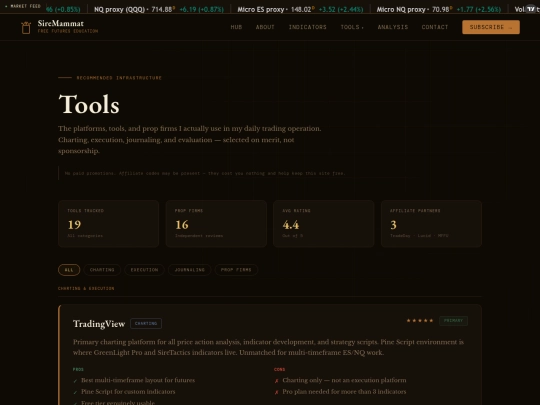Click 'Charting & Execution' section label
The height and width of the screenshot is (405, 540).
click(x=86, y=288)
